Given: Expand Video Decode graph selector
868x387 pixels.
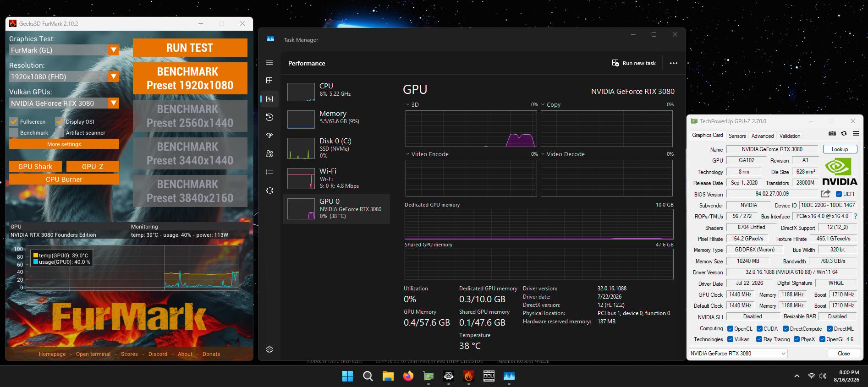Looking at the screenshot, I should (x=563, y=154).
